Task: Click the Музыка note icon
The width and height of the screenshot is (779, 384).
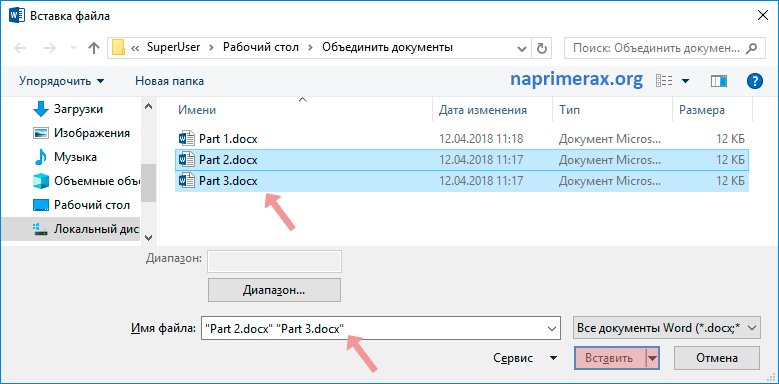Action: [40, 157]
